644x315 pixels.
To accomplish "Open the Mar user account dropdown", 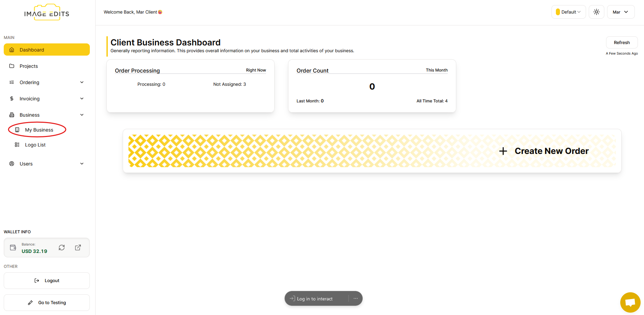I will tap(621, 12).
